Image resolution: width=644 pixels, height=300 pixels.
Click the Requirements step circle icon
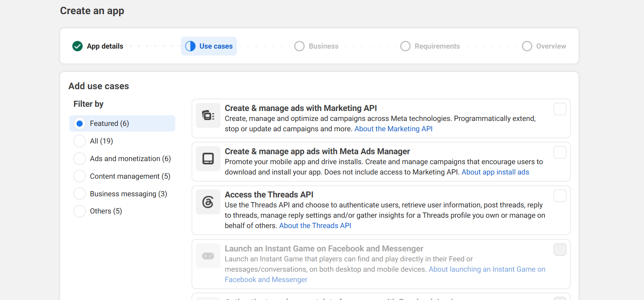coord(405,46)
